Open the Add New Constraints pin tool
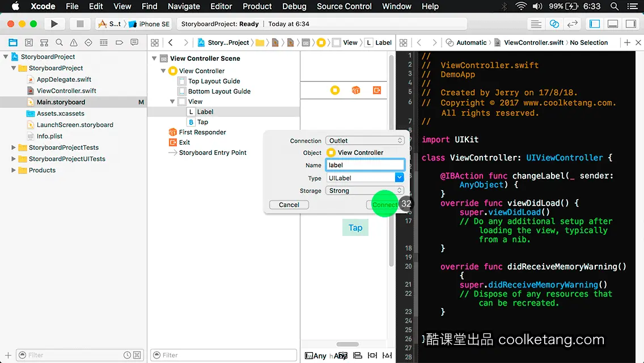Viewport: 644px width, 363px height. pyautogui.click(x=372, y=355)
